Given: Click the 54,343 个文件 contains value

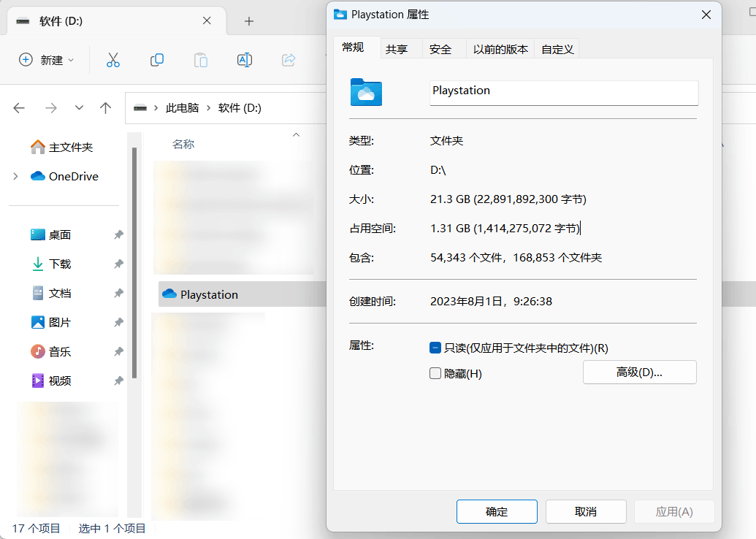Looking at the screenshot, I should [516, 257].
